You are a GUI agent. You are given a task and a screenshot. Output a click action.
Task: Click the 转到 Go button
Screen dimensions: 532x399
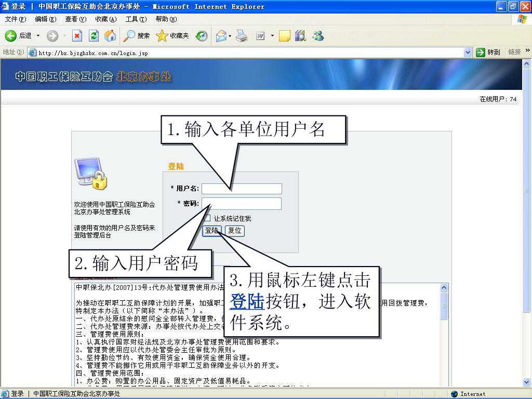tap(488, 52)
